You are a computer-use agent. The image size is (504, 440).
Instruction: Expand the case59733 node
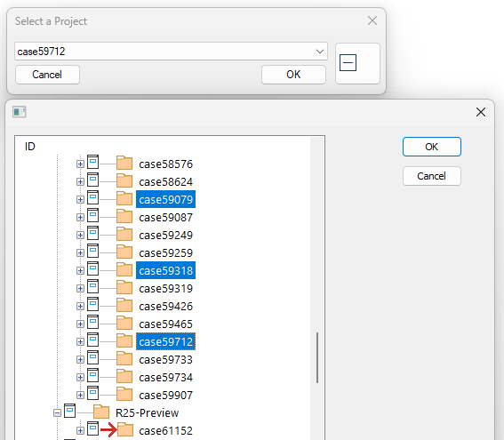pos(80,360)
